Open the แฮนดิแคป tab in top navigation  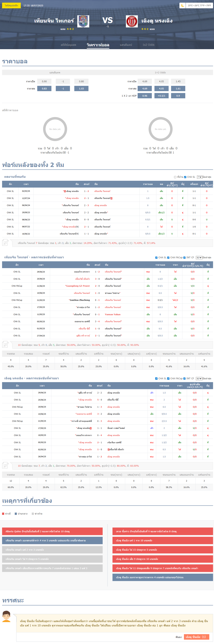tap(126, 45)
